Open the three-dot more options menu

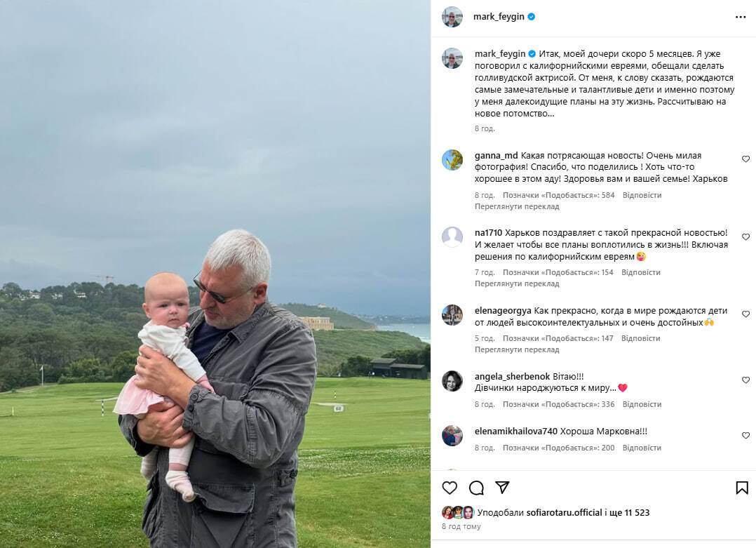pyautogui.click(x=741, y=17)
